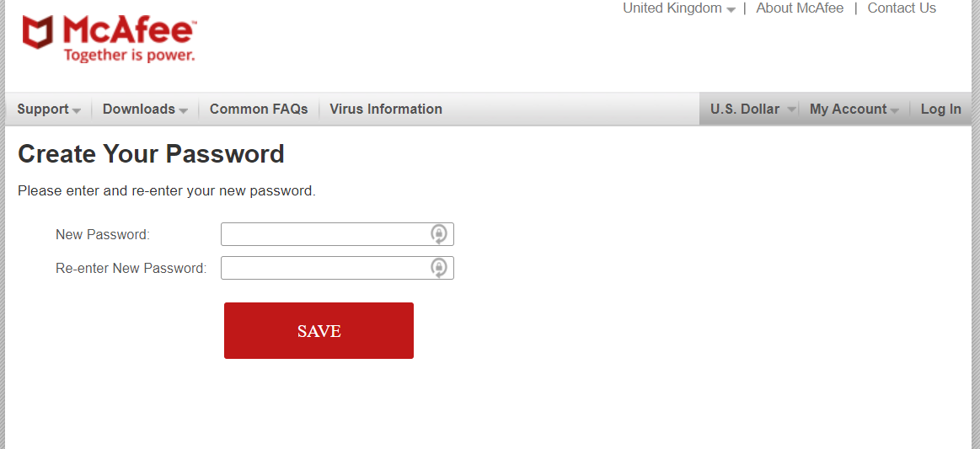Open the Virus Information page
980x449 pixels.
pyautogui.click(x=386, y=109)
